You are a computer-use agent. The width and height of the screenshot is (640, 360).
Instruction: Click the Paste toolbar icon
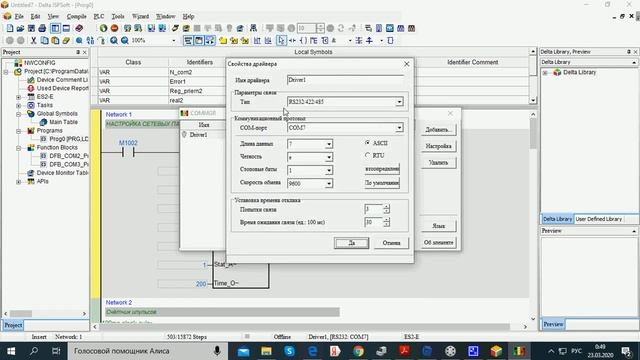(x=55, y=40)
